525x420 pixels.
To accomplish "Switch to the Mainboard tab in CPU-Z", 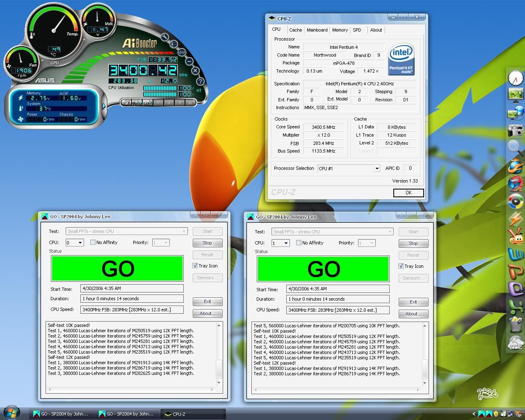I will [x=317, y=30].
